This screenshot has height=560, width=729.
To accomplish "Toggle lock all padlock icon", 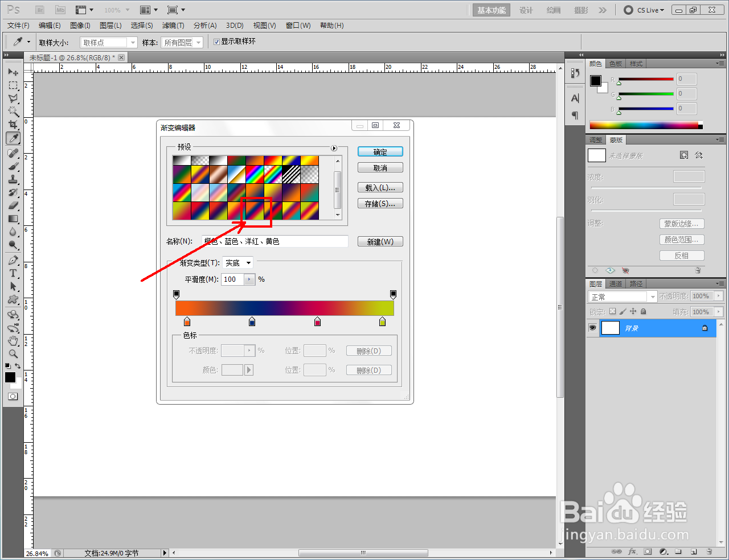I will pyautogui.click(x=643, y=311).
